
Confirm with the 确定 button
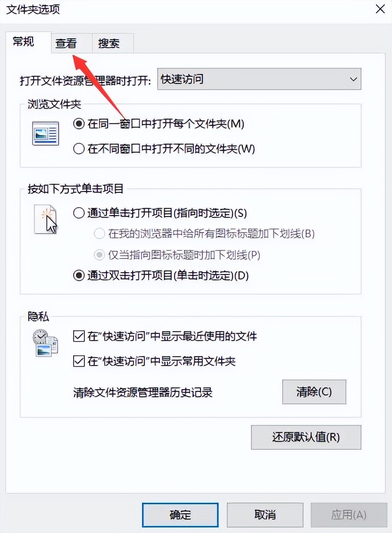(x=180, y=515)
